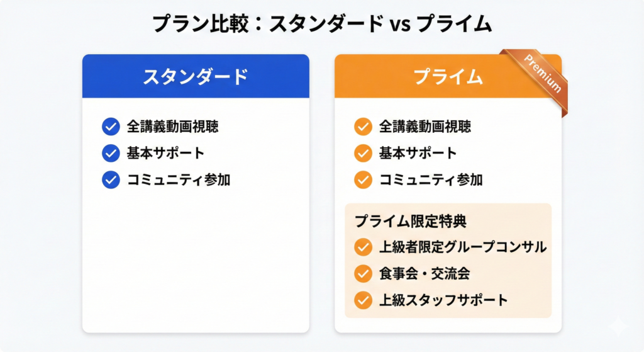The width and height of the screenshot is (644, 352).
Task: Click orange checkmark beside 基本サポート in プライム
Action: click(x=363, y=153)
